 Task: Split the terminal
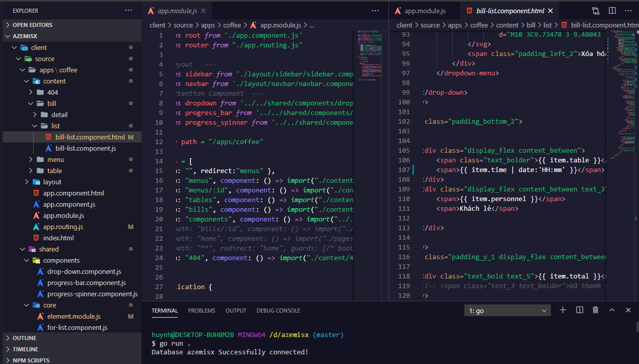579,310
